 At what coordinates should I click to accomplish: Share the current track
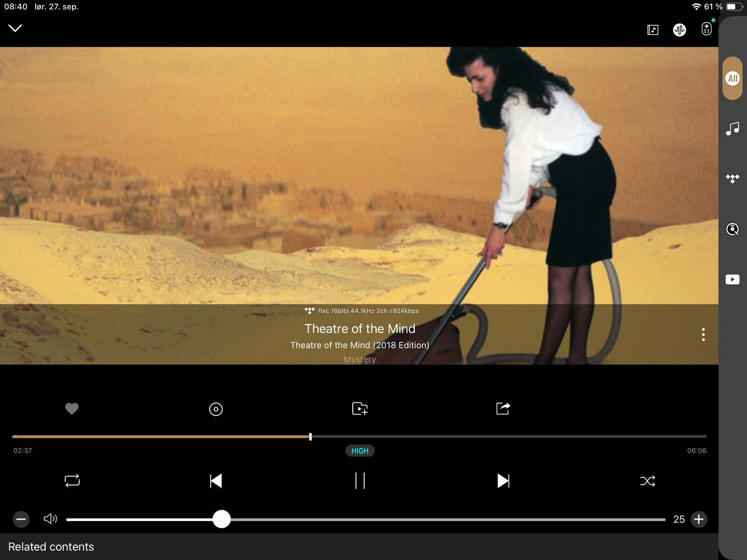click(x=503, y=409)
